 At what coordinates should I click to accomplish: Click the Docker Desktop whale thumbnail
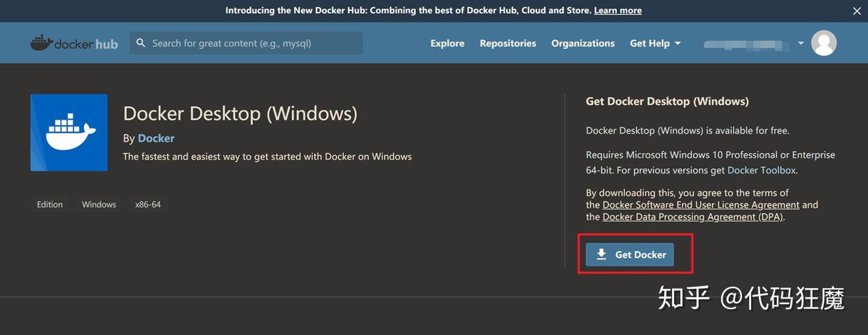pos(69,133)
